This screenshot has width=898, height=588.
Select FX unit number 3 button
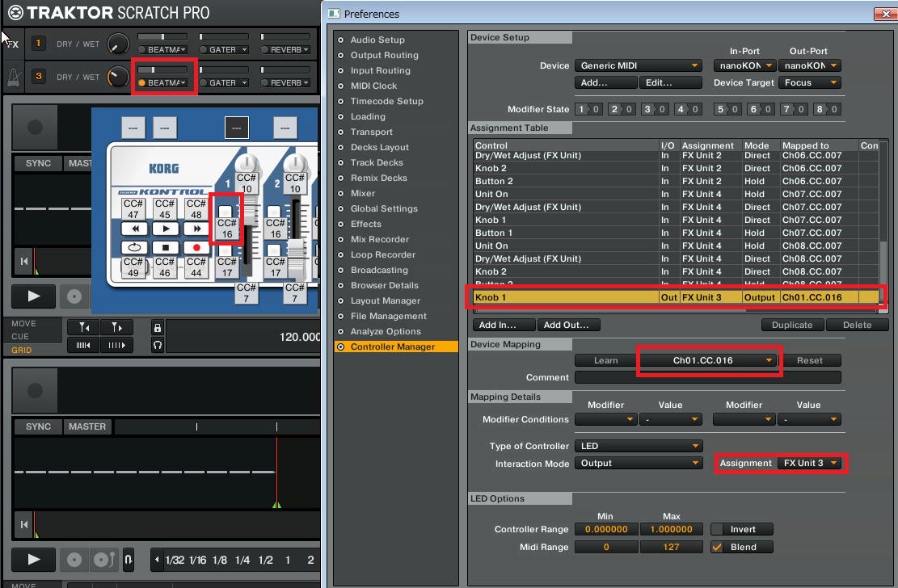pos(38,76)
